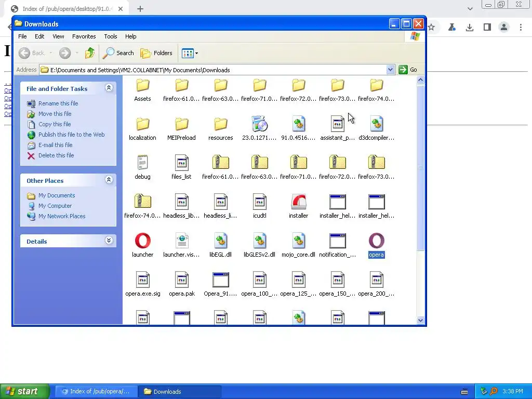532x399 pixels.
Task: Click Chrome's downloads icon
Action: point(470,28)
